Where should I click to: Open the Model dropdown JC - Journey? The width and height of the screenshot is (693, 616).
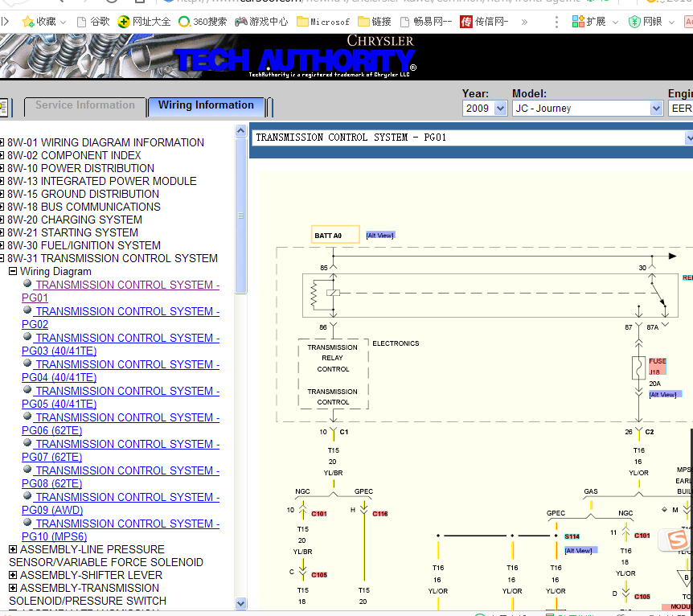point(588,109)
